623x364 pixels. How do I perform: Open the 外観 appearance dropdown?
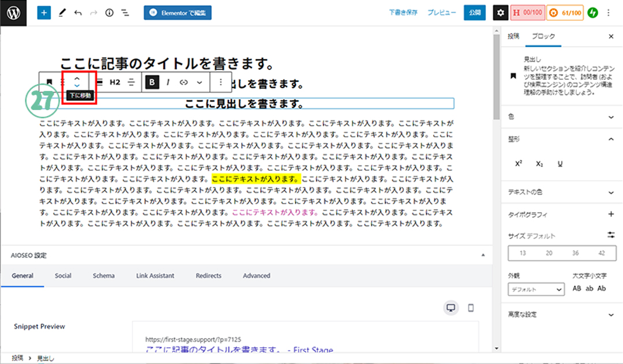536,289
